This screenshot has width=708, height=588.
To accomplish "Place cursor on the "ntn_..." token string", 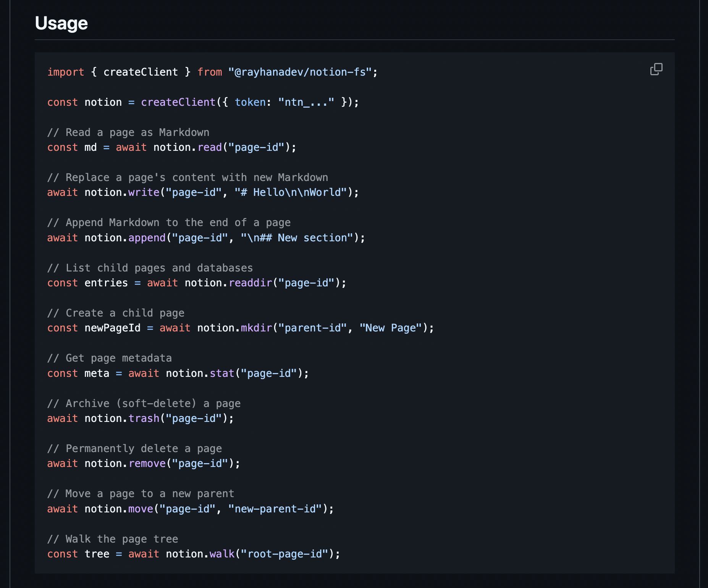I will coord(306,102).
